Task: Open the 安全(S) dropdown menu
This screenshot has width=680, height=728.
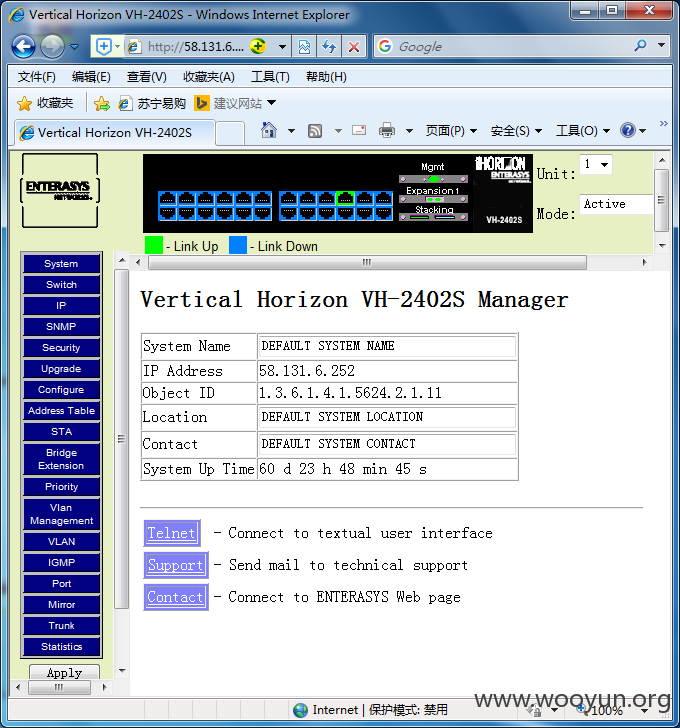Action: click(516, 131)
